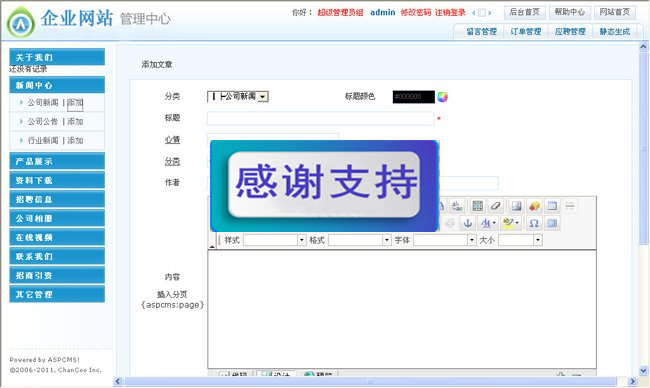The image size is (650, 388).
Task: Click the horizontal scrollbar left arrow
Action: (118, 381)
